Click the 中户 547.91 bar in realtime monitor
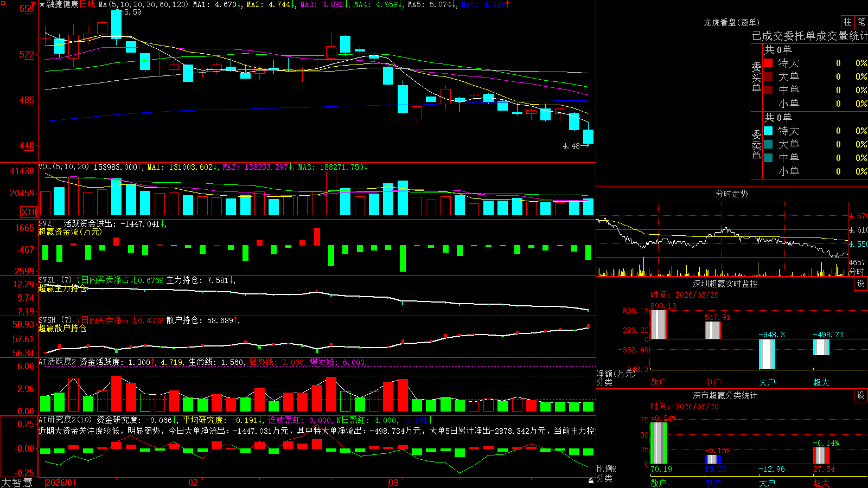The height and width of the screenshot is (488, 868). 712,330
